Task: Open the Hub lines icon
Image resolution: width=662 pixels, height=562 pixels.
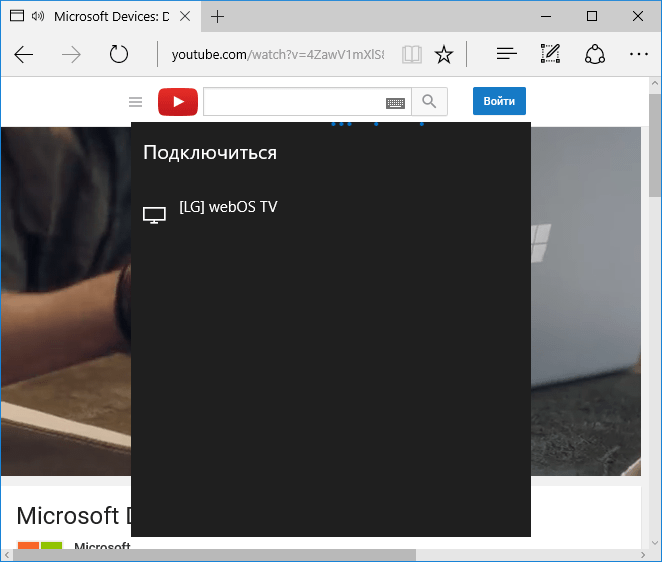Action: click(507, 54)
